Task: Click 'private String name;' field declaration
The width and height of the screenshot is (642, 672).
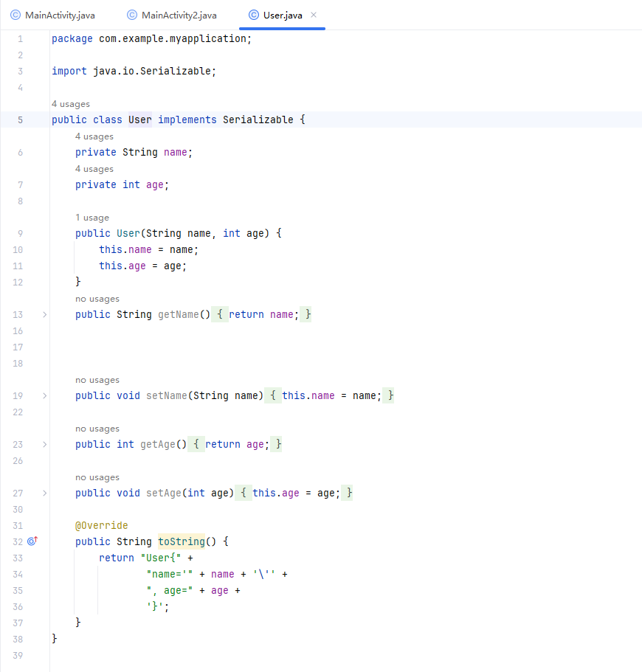Action: [x=134, y=153]
